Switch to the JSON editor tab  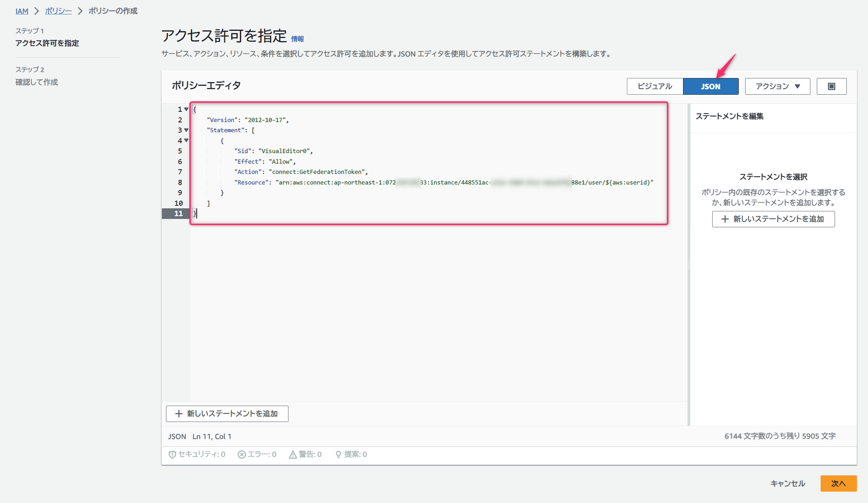711,86
